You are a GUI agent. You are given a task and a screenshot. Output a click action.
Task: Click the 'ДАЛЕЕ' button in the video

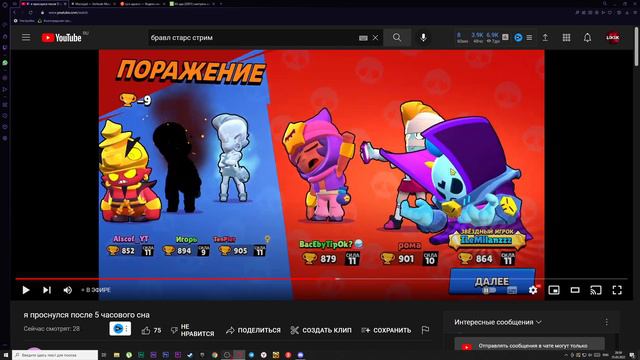(492, 281)
